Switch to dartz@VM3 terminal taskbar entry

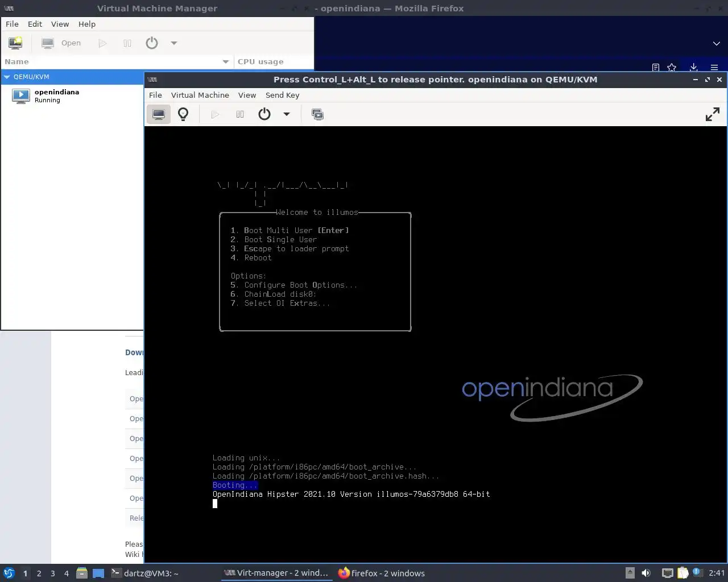point(145,573)
